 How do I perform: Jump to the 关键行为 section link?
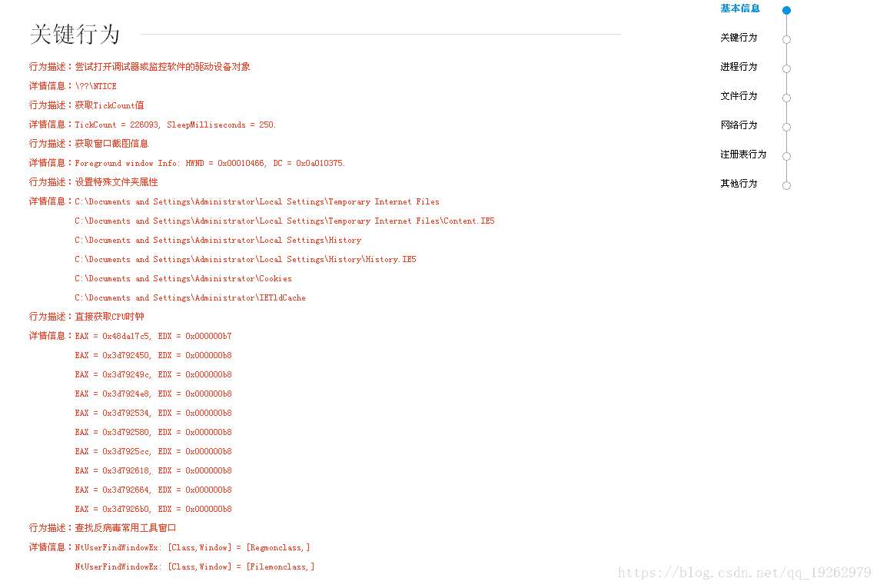pos(739,38)
